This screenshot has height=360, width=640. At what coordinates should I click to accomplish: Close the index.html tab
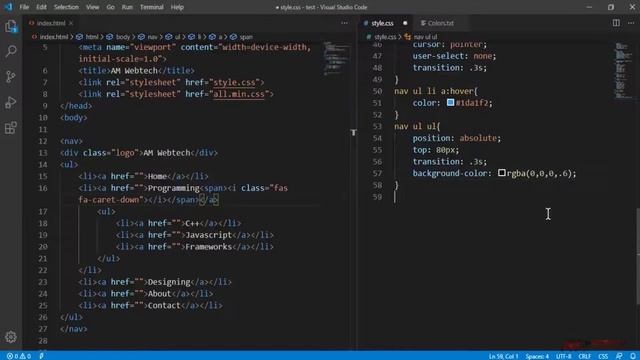(x=71, y=23)
